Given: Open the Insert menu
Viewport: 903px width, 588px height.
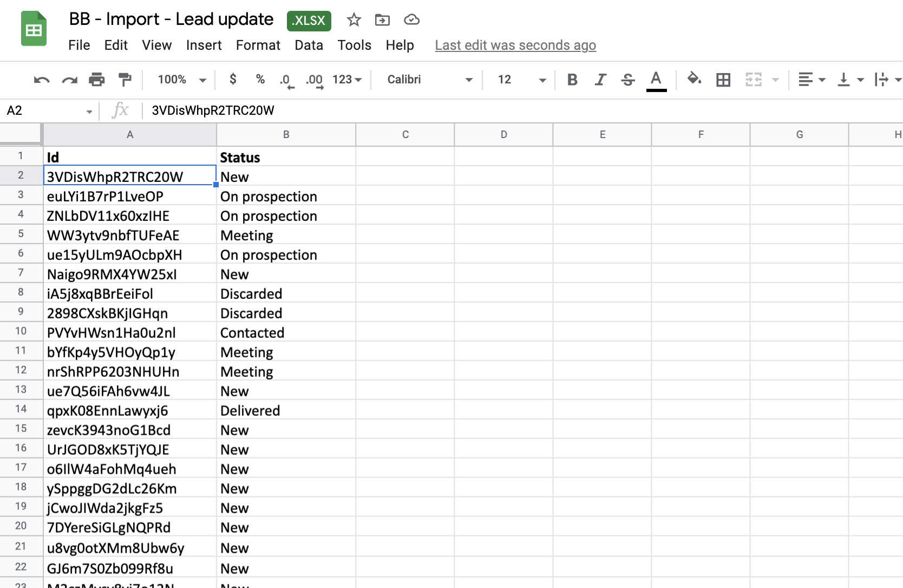Looking at the screenshot, I should 204,45.
